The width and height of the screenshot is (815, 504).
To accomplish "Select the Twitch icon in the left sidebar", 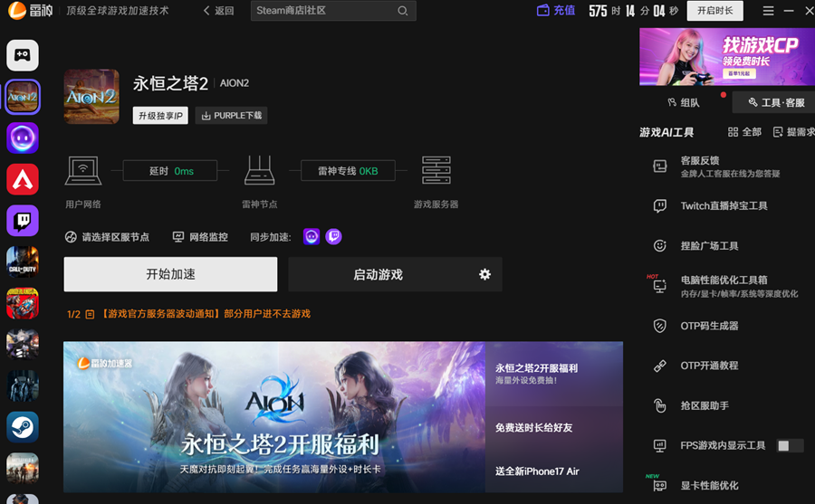I will [23, 220].
